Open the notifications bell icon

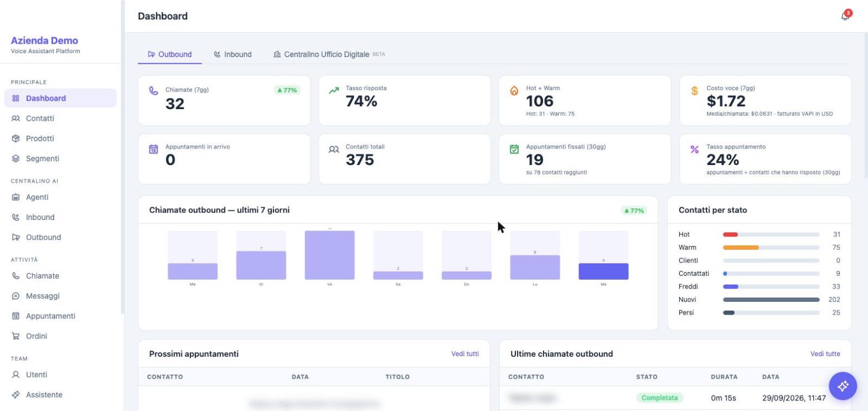845,16
